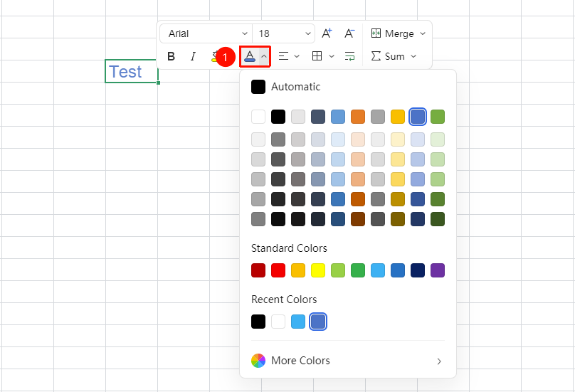Screen dimensions: 575x392
Task: Pick darkest green in bottom theme row
Action: click(438, 219)
